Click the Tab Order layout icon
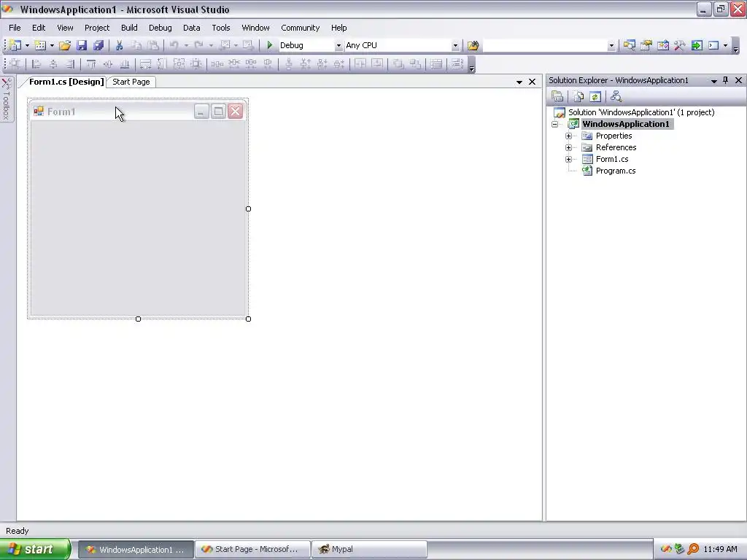The image size is (747, 560). coord(457,64)
